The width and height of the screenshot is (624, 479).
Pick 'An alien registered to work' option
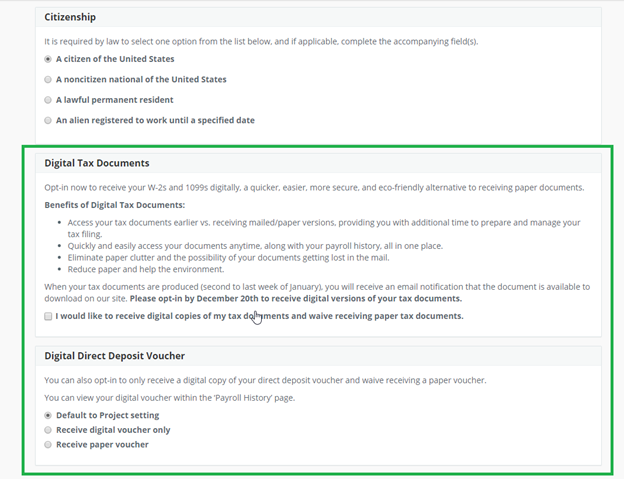(48, 120)
